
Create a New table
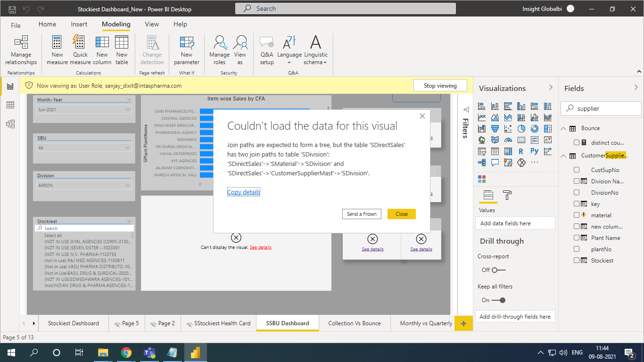(x=122, y=51)
